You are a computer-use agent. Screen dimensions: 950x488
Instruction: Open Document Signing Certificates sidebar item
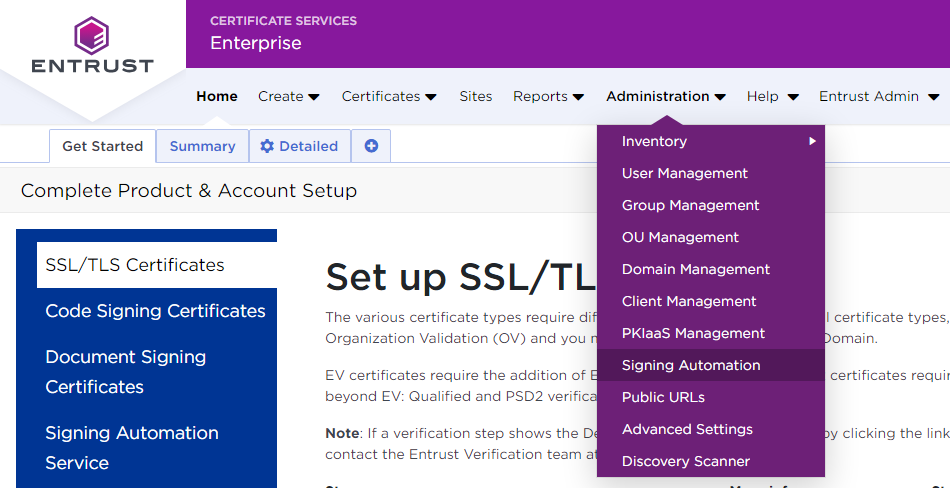(125, 371)
